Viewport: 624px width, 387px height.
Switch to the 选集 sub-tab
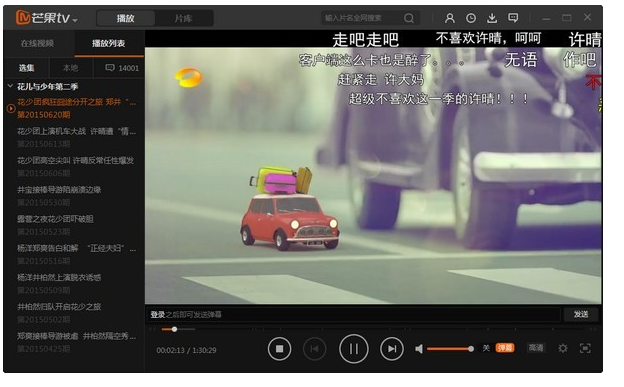click(x=26, y=68)
